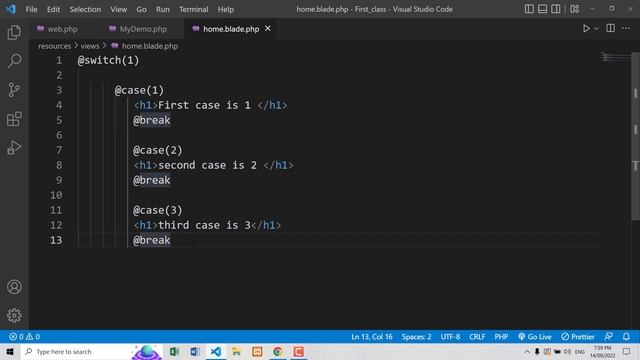Viewport: 640px width, 360px height.
Task: Split the editor to the right
Action: [611, 28]
